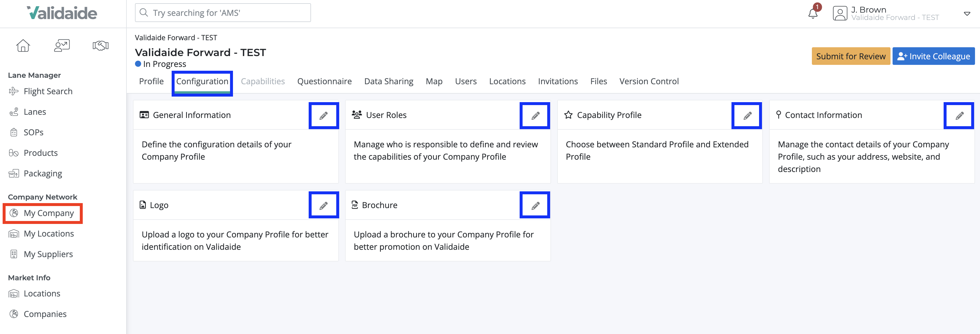The width and height of the screenshot is (980, 334).
Task: Click the search magnifier icon
Action: pyautogui.click(x=144, y=13)
